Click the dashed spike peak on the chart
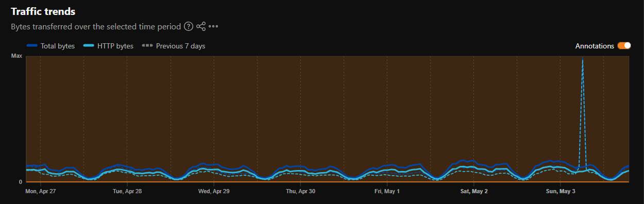The image size is (644, 204). (583, 60)
